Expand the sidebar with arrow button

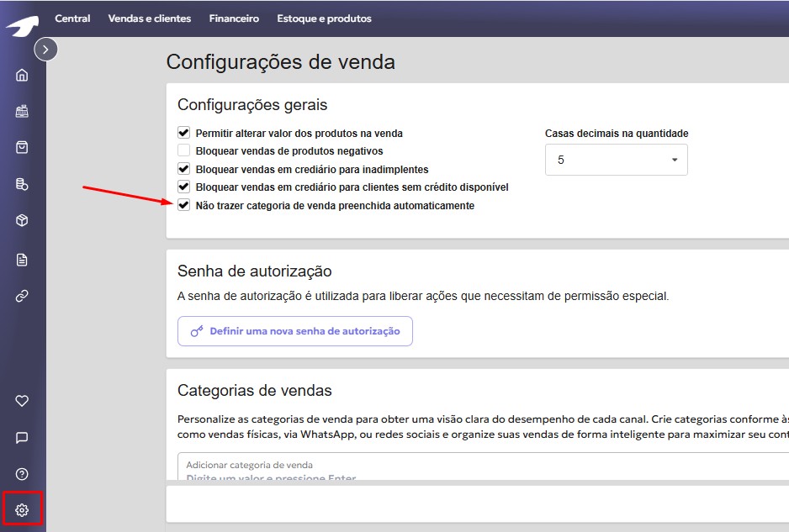click(x=45, y=50)
